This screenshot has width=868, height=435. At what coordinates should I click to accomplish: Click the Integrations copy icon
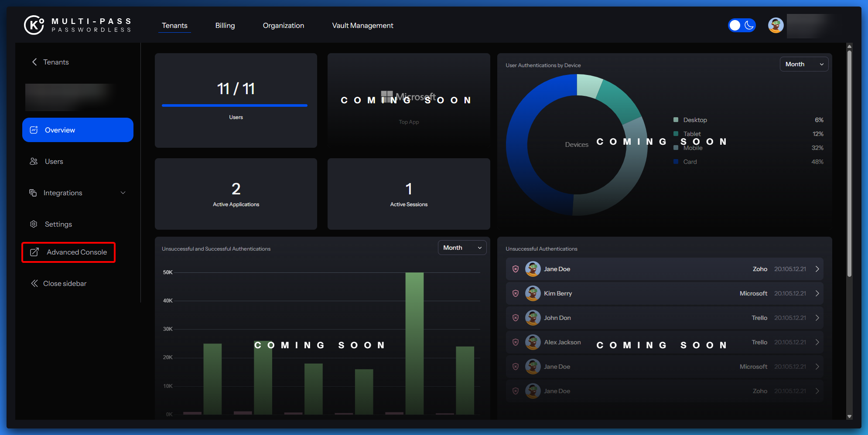pos(33,193)
